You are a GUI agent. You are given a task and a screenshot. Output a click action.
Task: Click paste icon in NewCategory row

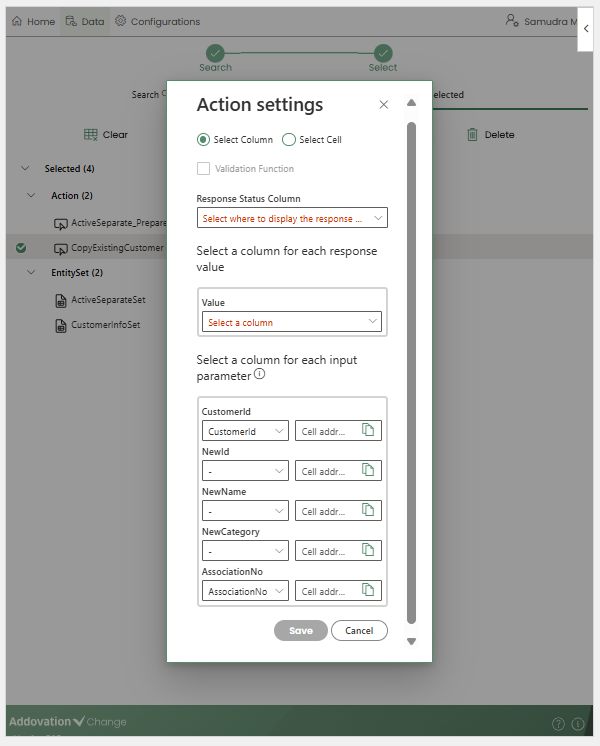[x=368, y=551]
